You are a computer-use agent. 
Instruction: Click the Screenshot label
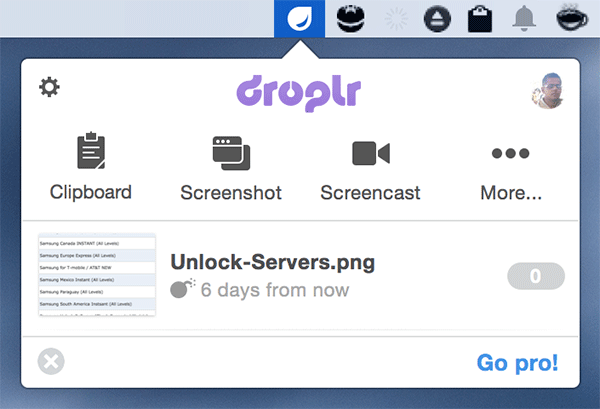pos(231,192)
